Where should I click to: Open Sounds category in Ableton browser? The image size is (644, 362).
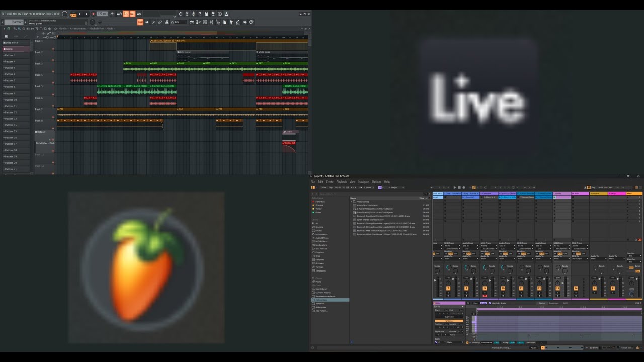click(318, 227)
